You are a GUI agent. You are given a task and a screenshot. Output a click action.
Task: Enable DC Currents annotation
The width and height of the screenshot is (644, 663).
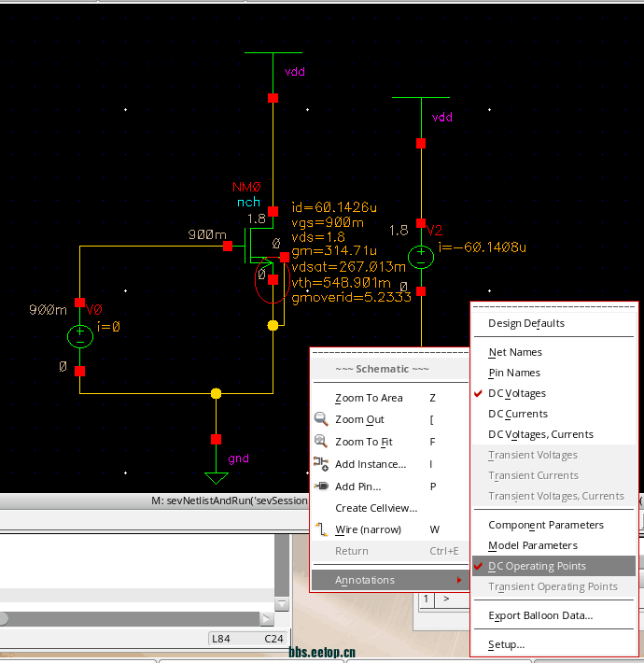coord(554,414)
